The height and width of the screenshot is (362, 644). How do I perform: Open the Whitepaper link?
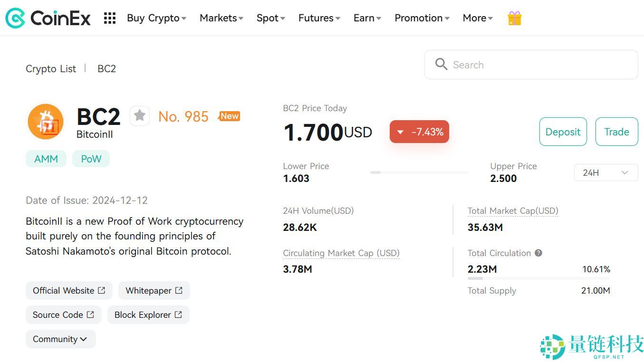[154, 291]
